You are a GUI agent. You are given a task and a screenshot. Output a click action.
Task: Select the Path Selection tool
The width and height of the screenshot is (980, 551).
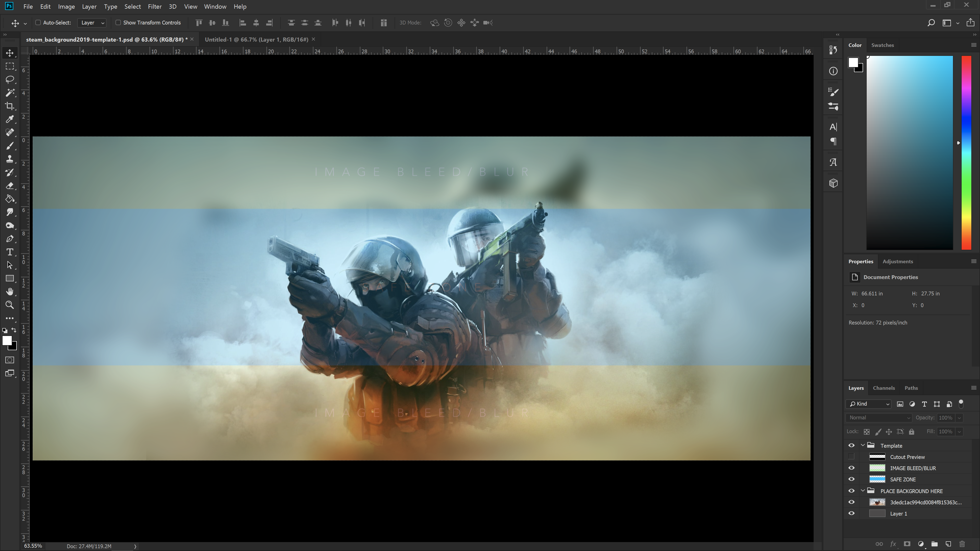point(10,265)
